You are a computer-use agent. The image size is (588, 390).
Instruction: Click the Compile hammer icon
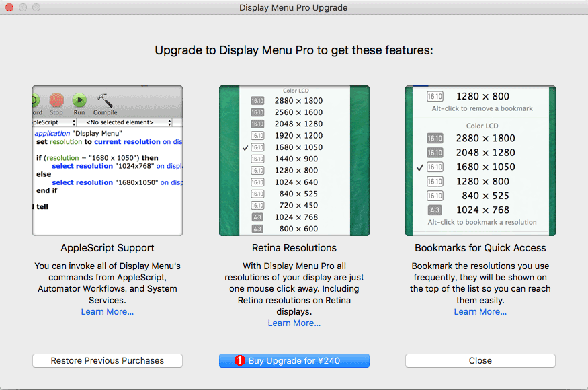pos(104,100)
